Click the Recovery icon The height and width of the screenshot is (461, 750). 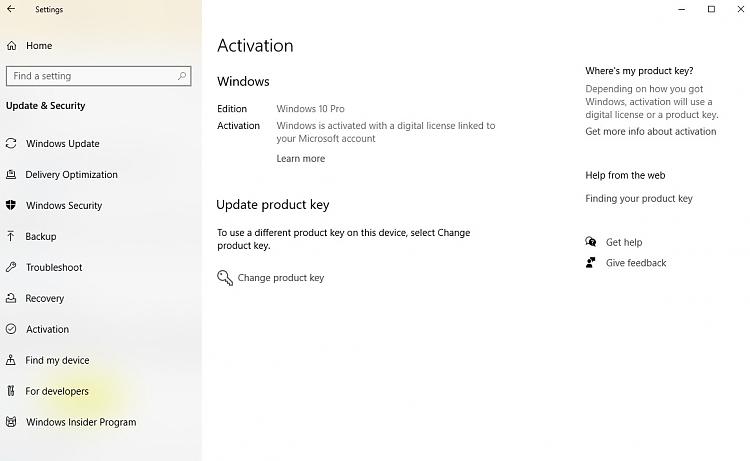tap(11, 298)
